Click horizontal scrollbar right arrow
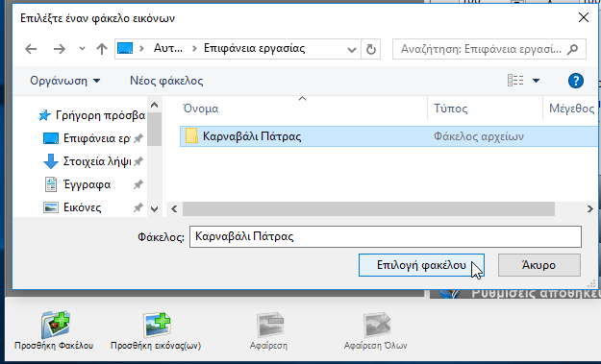This screenshot has width=601, height=364. 589,209
